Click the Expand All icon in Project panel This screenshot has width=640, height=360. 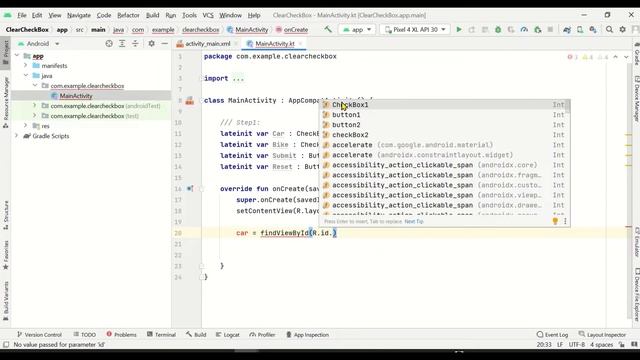[x=122, y=43]
